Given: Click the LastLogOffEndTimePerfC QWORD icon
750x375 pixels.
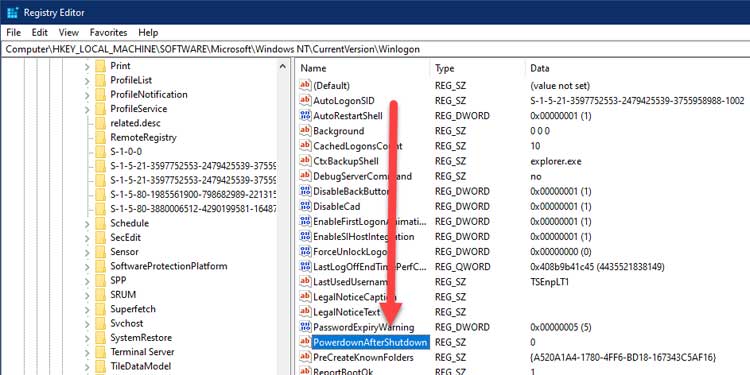Looking at the screenshot, I should click(x=305, y=266).
